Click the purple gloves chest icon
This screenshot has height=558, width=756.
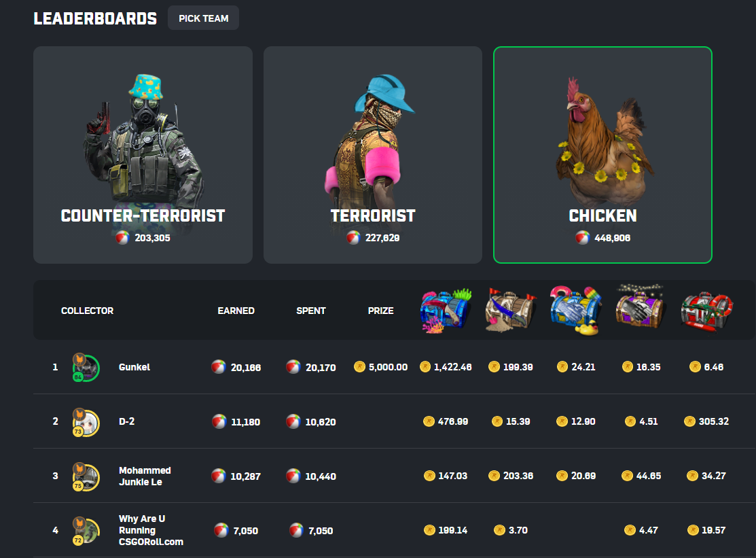tap(641, 307)
